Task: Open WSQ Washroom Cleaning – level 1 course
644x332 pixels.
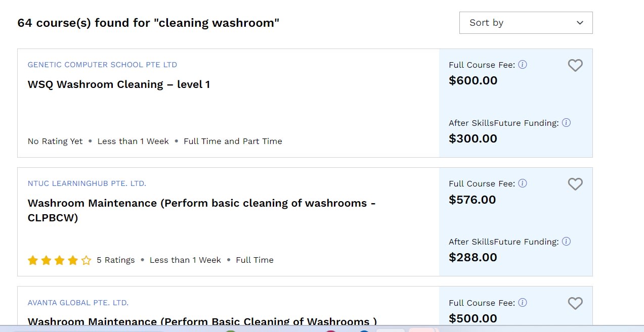Action: tap(119, 84)
